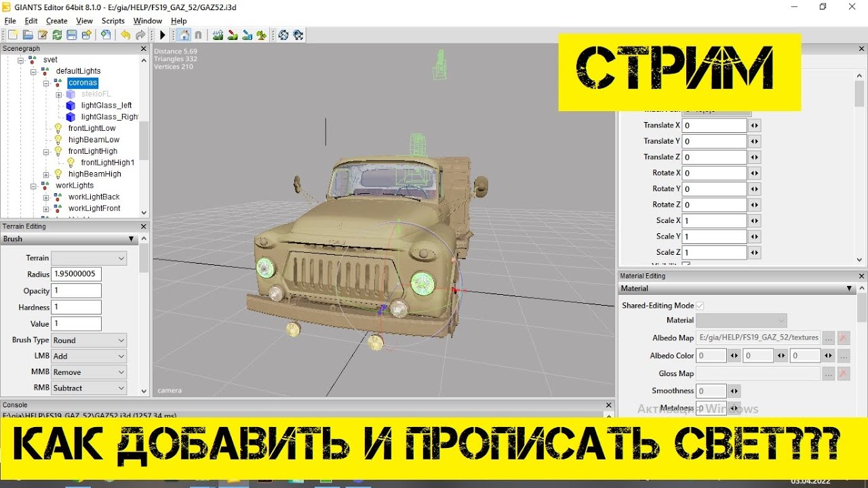868x488 pixels.
Task: Click the browse button for Albedo Map
Action: pyautogui.click(x=829, y=338)
